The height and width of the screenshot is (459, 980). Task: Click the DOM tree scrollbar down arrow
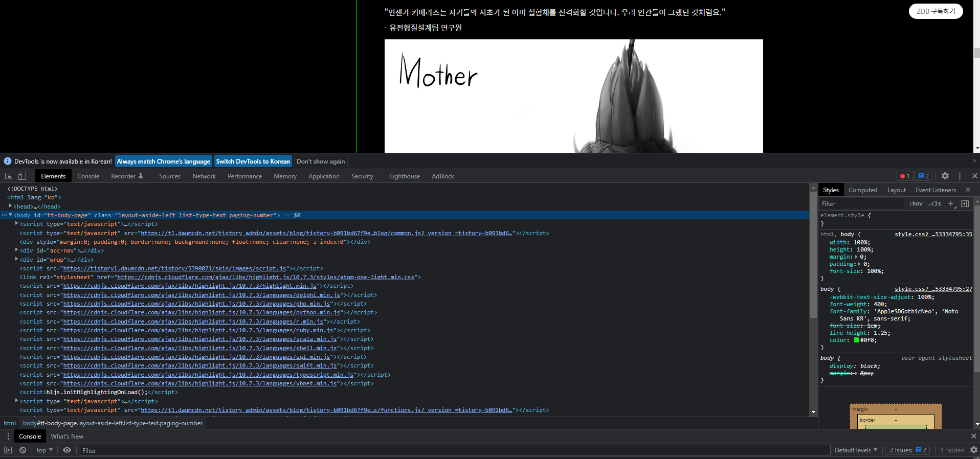click(813, 412)
